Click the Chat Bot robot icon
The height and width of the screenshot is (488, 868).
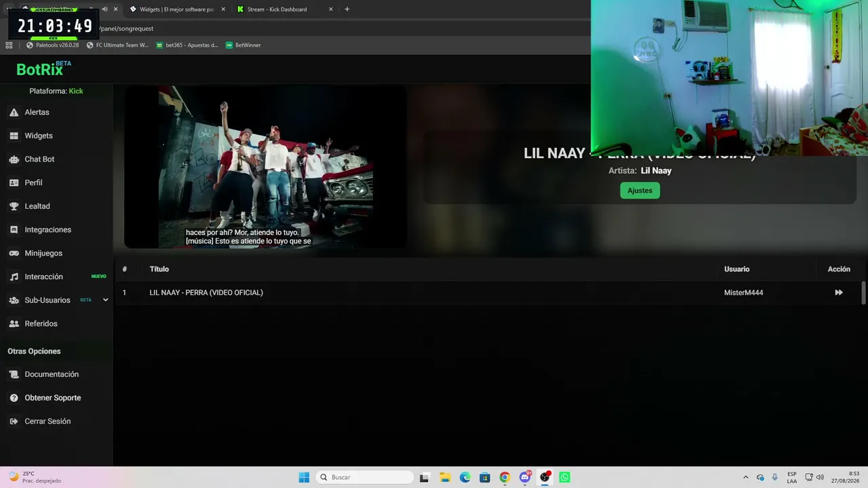[x=14, y=159]
